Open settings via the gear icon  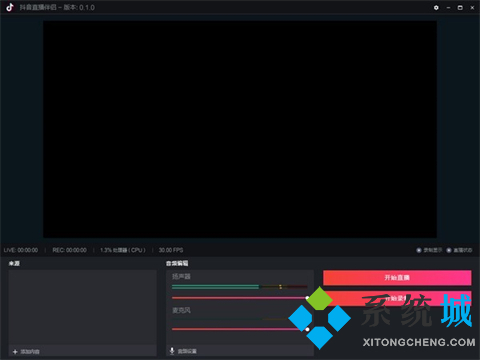pos(436,7)
